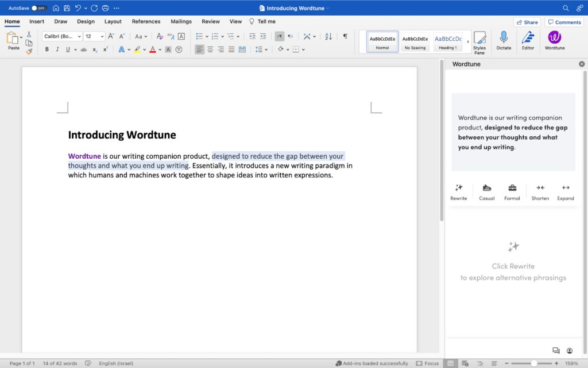
Task: Open the Change Case Aa dropdown
Action: point(141,36)
